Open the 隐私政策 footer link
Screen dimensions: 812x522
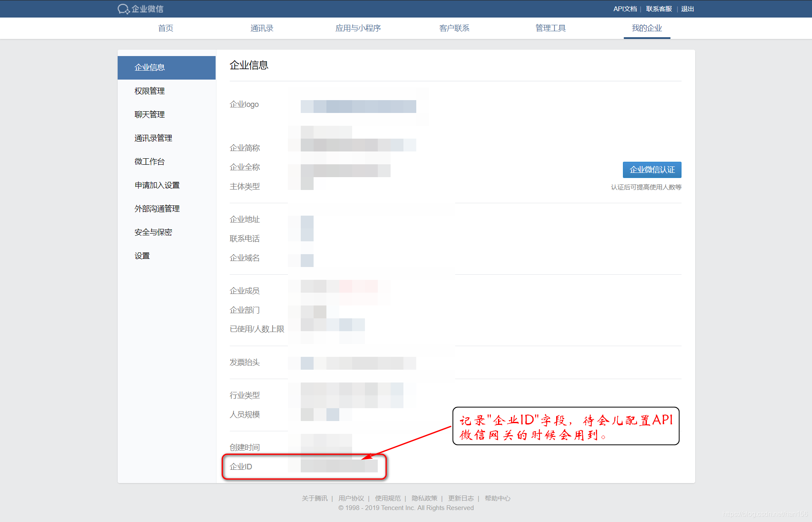point(424,498)
